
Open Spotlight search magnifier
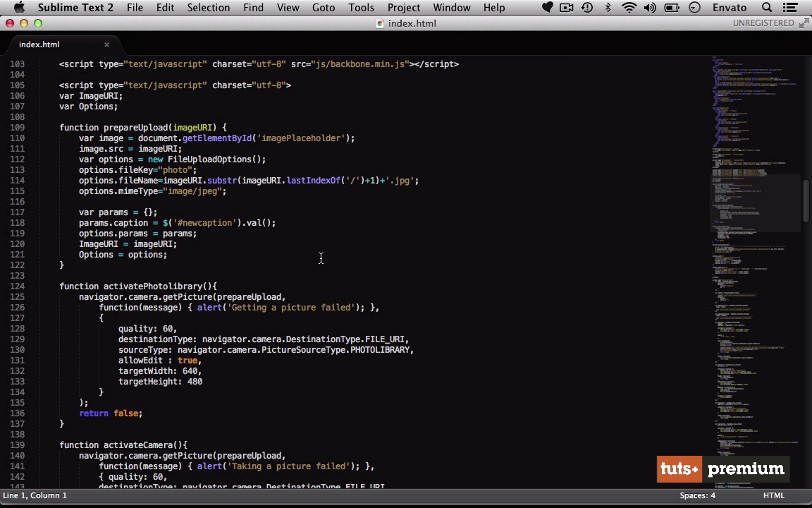[767, 7]
